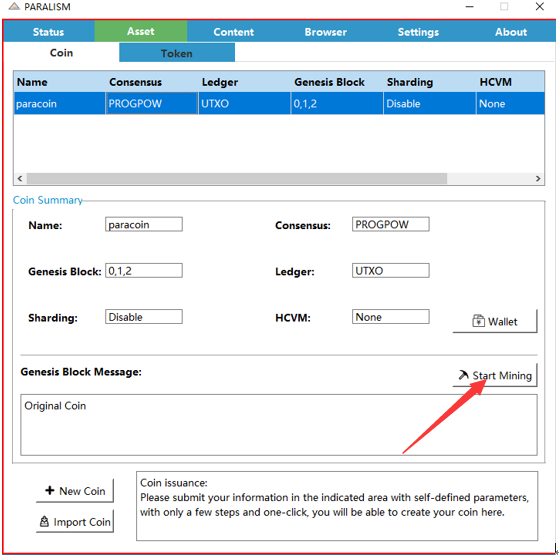
Task: Click the left arrow of horizontal scrollbar
Action: coord(20,178)
